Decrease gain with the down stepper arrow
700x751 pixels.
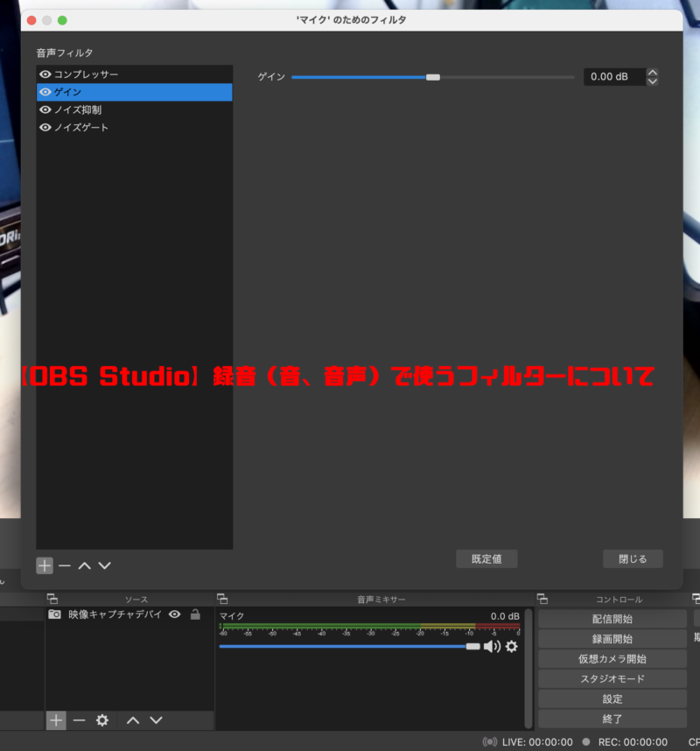(x=652, y=81)
